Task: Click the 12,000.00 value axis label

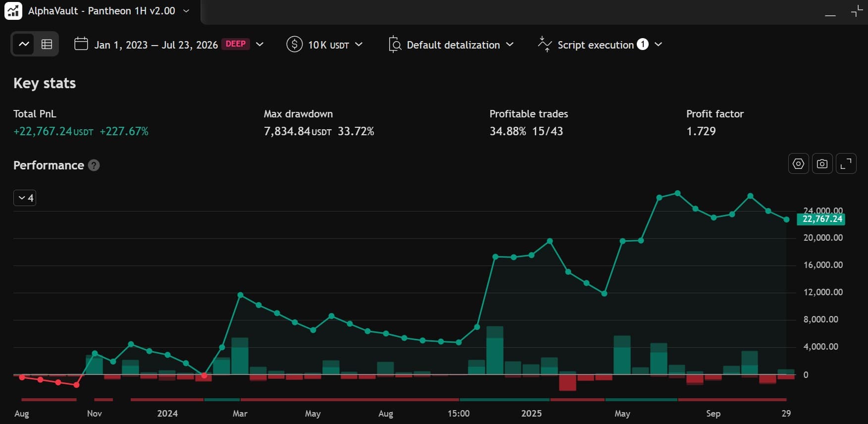Action: click(x=823, y=292)
